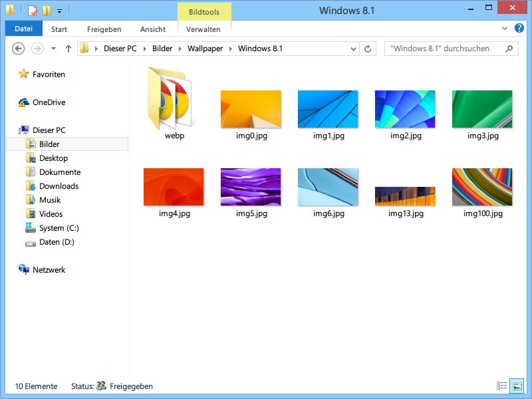This screenshot has width=532, height=399.
Task: Open Desktop in the sidebar
Action: pos(53,158)
